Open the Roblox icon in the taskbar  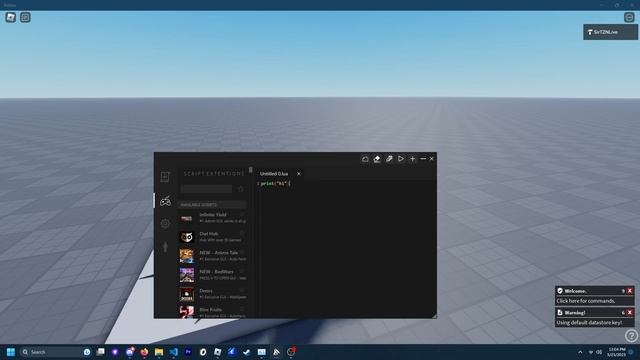pyautogui.click(x=218, y=352)
